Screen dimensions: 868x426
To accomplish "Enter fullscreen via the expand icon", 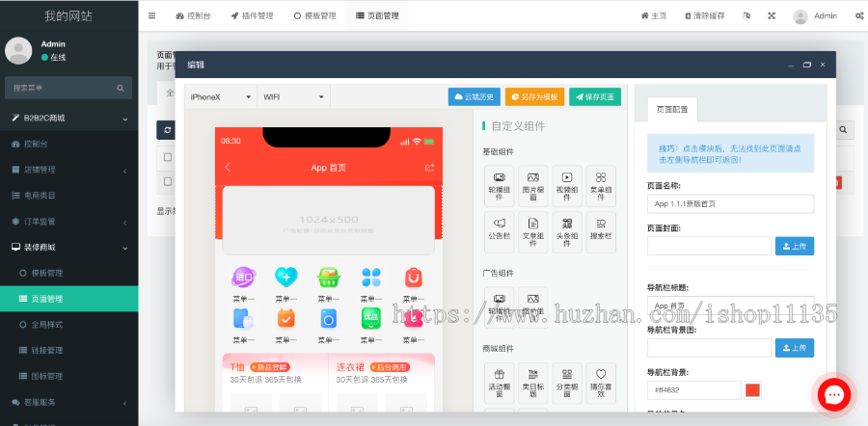I will pos(772,16).
